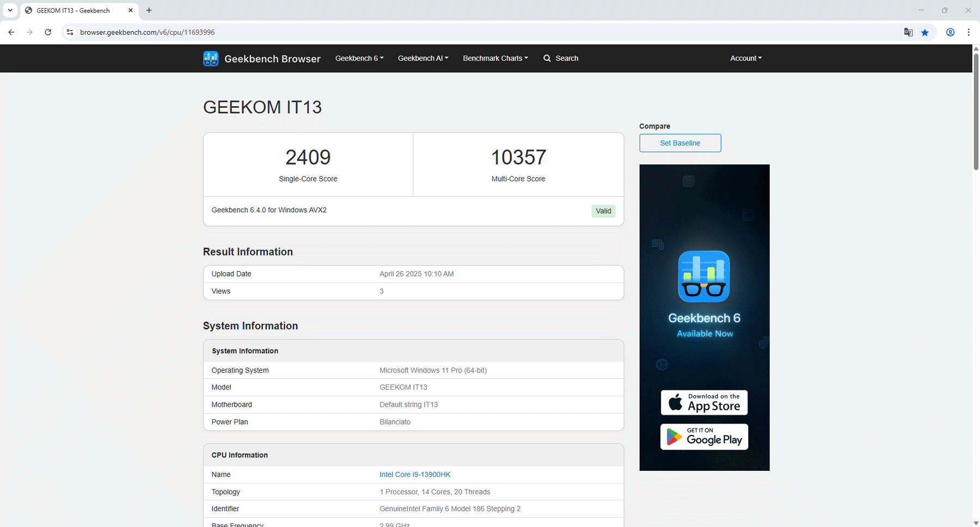The image size is (980, 527).
Task: Open the tab search chevron button
Action: [10, 10]
